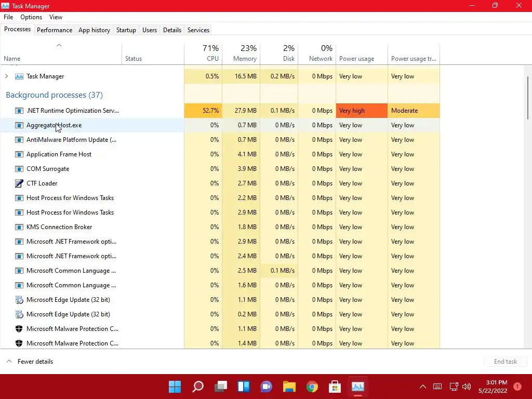The image size is (532, 399).
Task: Select the Host Process for Windows Tasks (2.9 MB)
Action: pyautogui.click(x=220, y=212)
